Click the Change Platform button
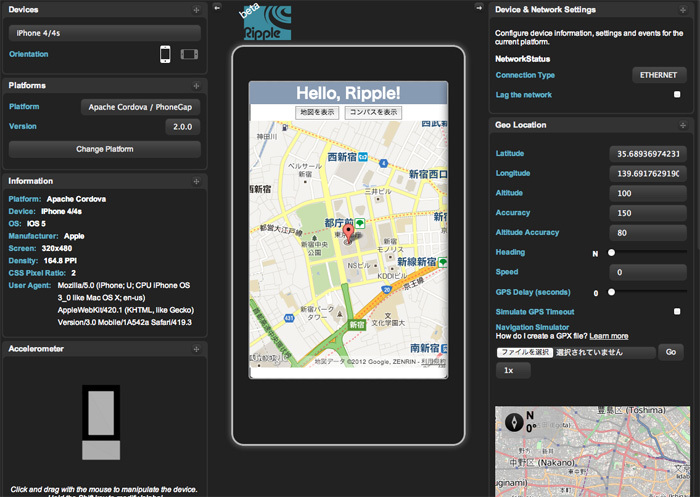700x497 pixels. click(104, 149)
